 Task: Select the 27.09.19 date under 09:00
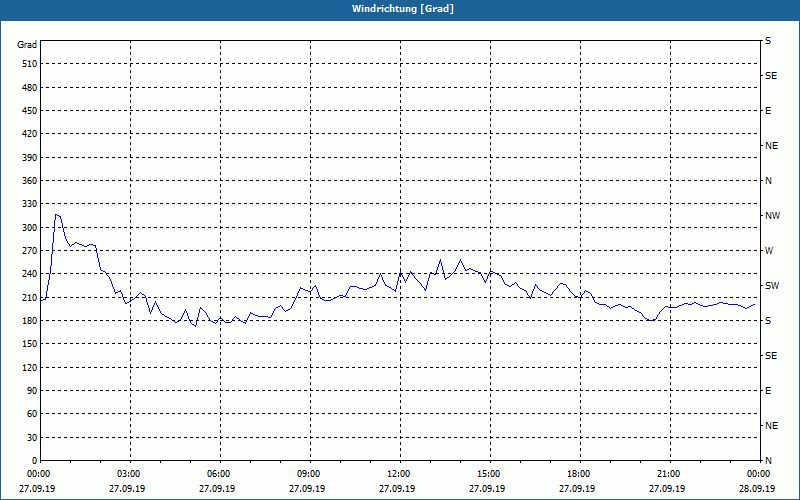point(307,489)
